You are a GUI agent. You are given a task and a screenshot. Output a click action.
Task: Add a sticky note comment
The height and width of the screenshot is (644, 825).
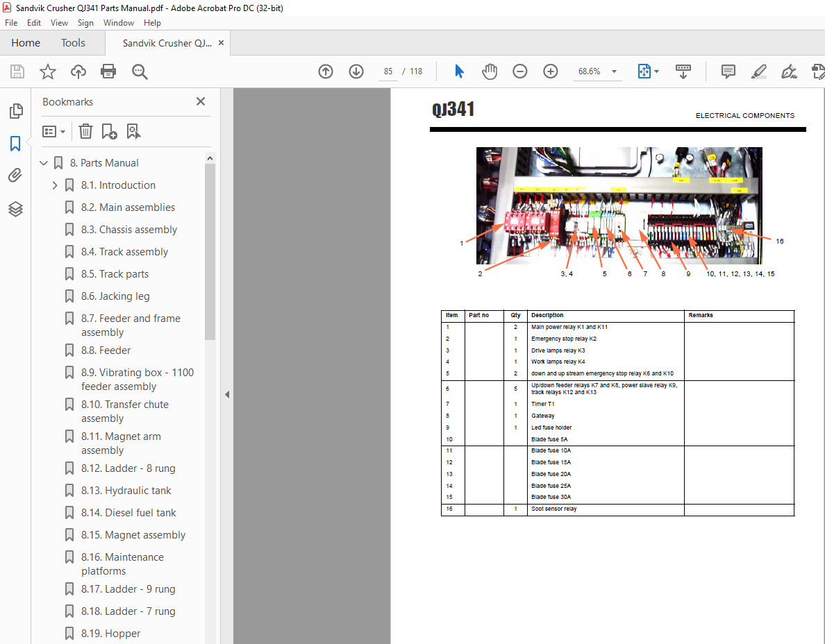click(728, 71)
